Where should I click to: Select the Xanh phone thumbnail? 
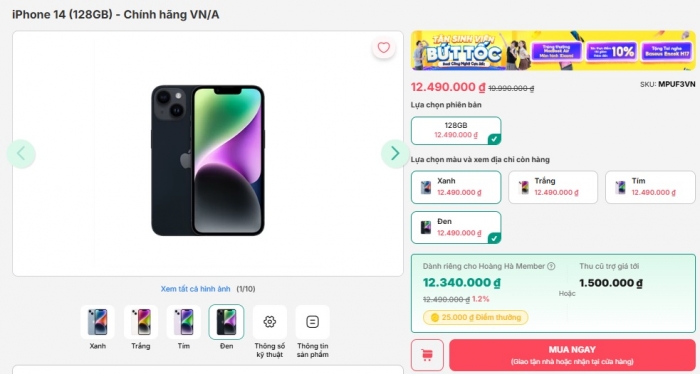(97, 322)
